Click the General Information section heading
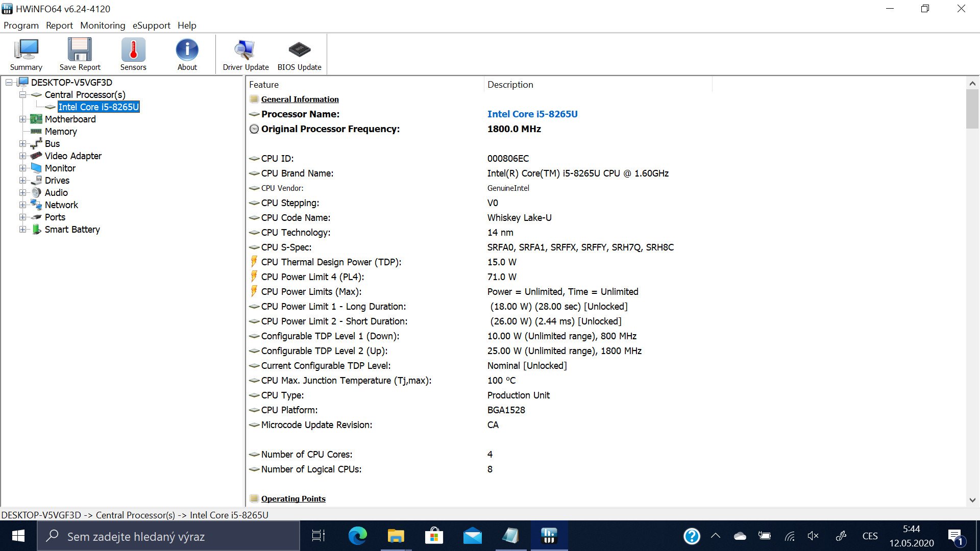 300,99
